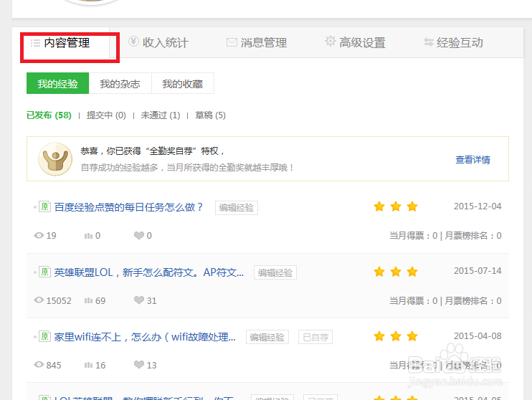The height and width of the screenshot is (400, 532).
Task: Show the 草稿 (5) drafts
Action: (210, 115)
